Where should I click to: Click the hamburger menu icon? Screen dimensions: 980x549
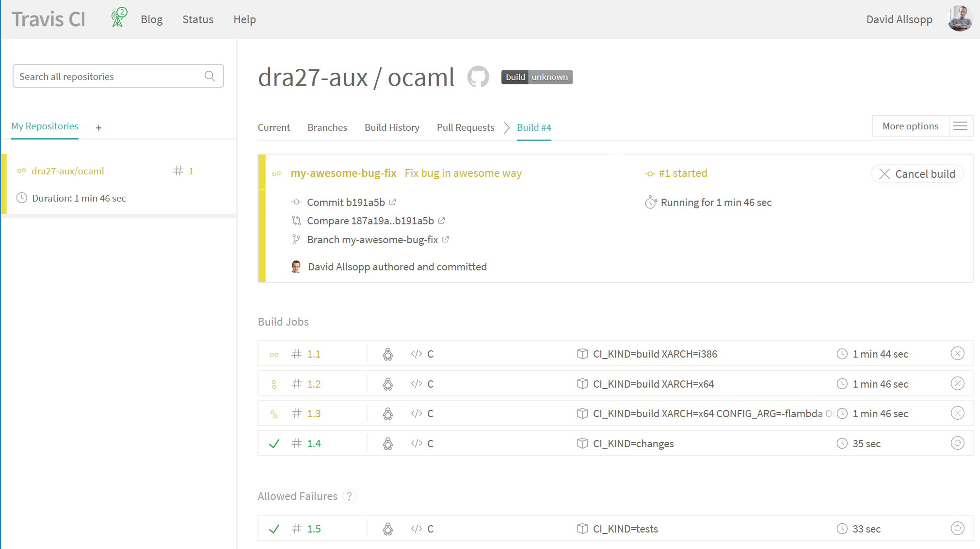click(x=960, y=126)
